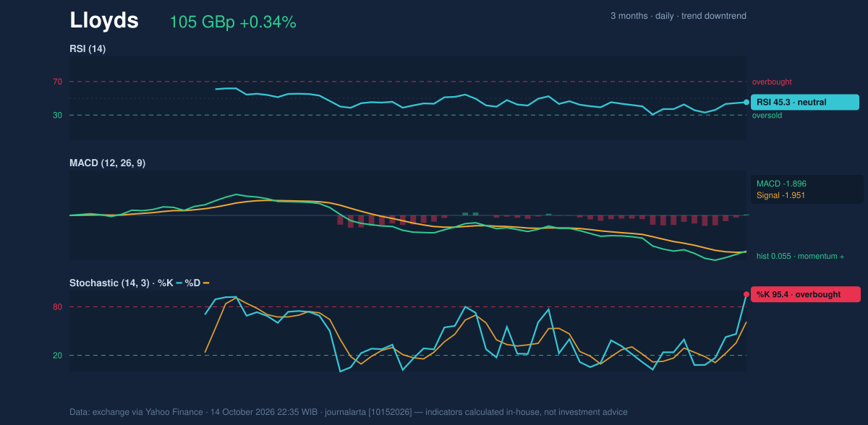This screenshot has width=868, height=425.
Task: Select the Signal -1.951 legend value
Action: point(781,195)
